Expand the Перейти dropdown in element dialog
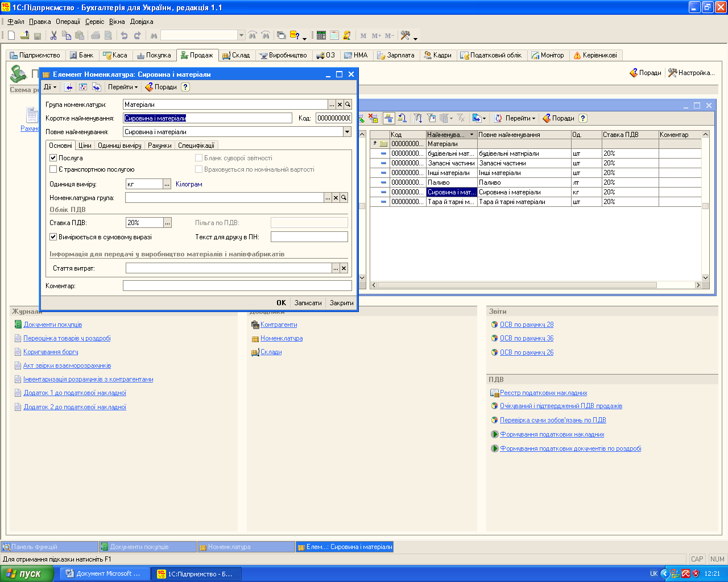 coord(123,87)
